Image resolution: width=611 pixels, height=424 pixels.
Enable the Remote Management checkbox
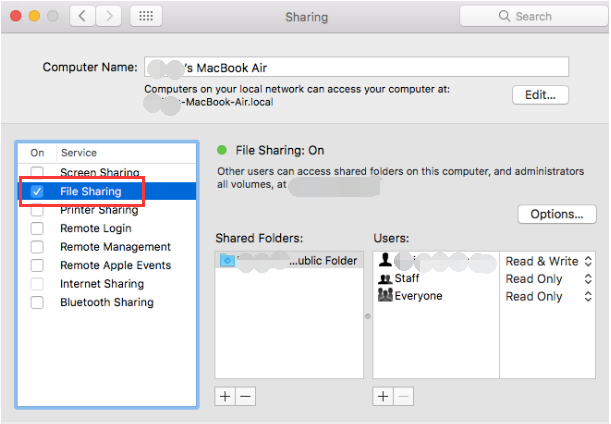click(37, 247)
